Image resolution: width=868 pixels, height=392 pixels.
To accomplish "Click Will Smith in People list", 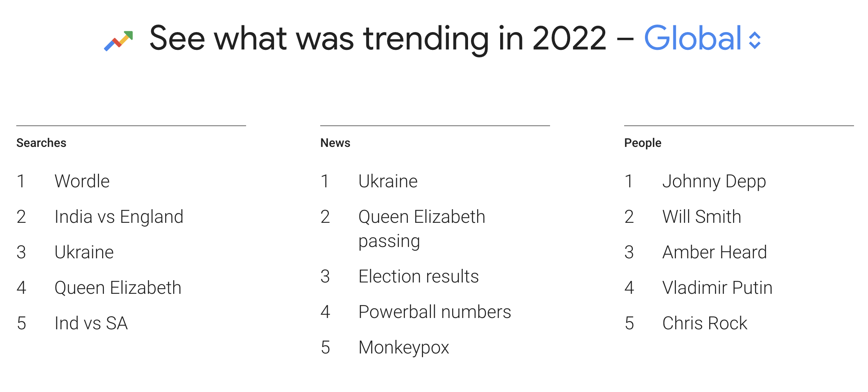I will (702, 217).
